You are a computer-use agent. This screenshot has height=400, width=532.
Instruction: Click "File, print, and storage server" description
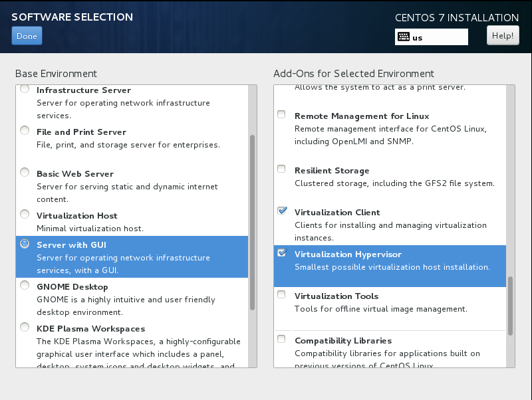tap(128, 145)
